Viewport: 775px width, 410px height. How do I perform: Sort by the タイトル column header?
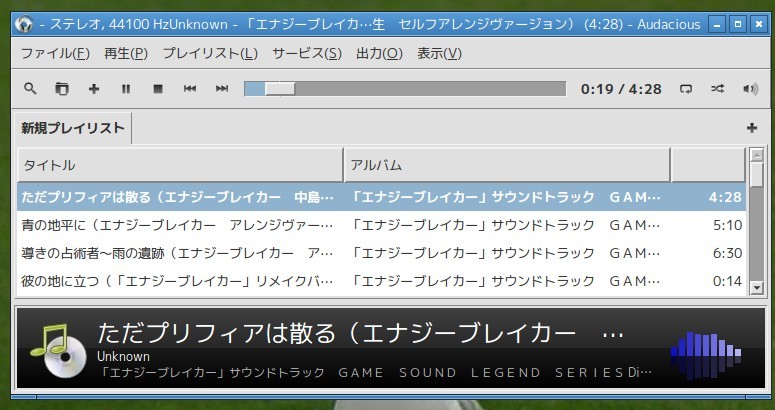coord(180,165)
